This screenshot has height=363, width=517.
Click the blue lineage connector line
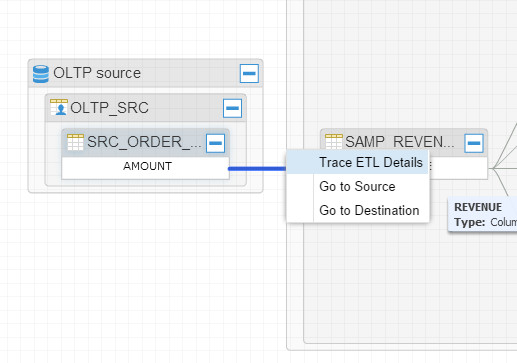point(257,169)
